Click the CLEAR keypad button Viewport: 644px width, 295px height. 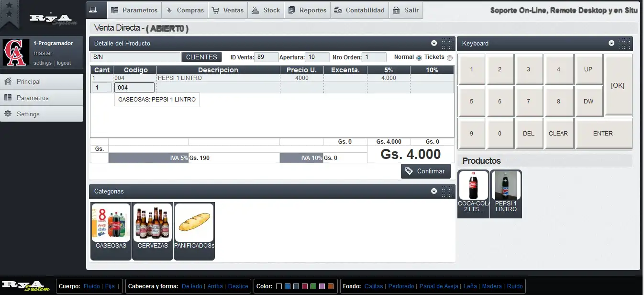558,134
